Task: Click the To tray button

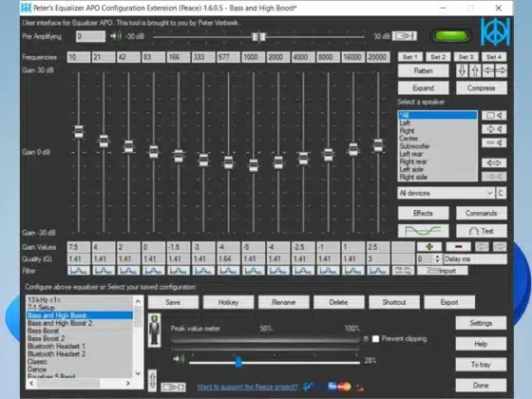Action: [x=481, y=365]
